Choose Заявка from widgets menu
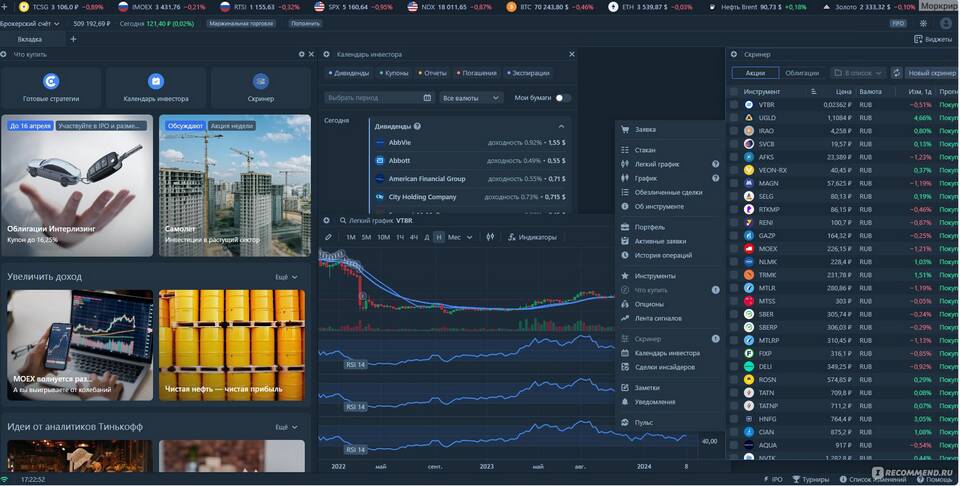The width and height of the screenshot is (960, 486). coord(668,130)
